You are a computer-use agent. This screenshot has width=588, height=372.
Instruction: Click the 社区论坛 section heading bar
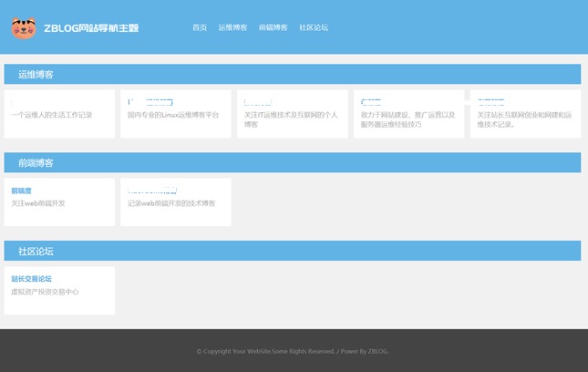[x=293, y=251]
